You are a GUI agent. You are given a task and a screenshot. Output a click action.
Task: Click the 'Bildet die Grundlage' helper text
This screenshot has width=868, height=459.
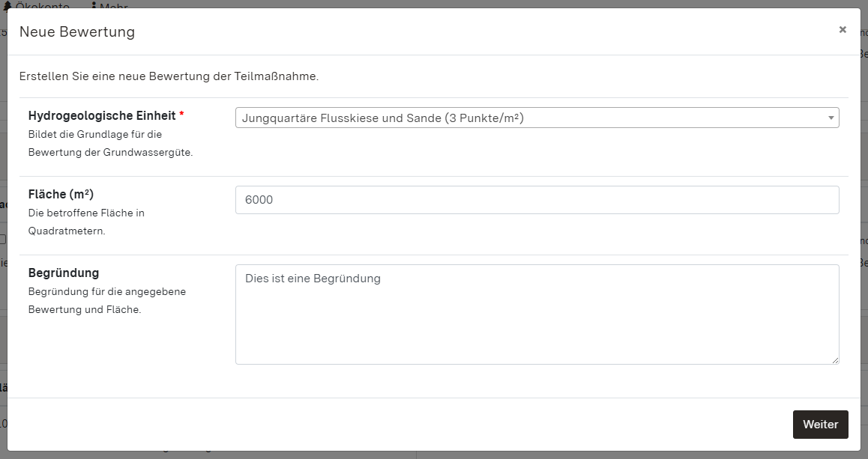(x=95, y=135)
